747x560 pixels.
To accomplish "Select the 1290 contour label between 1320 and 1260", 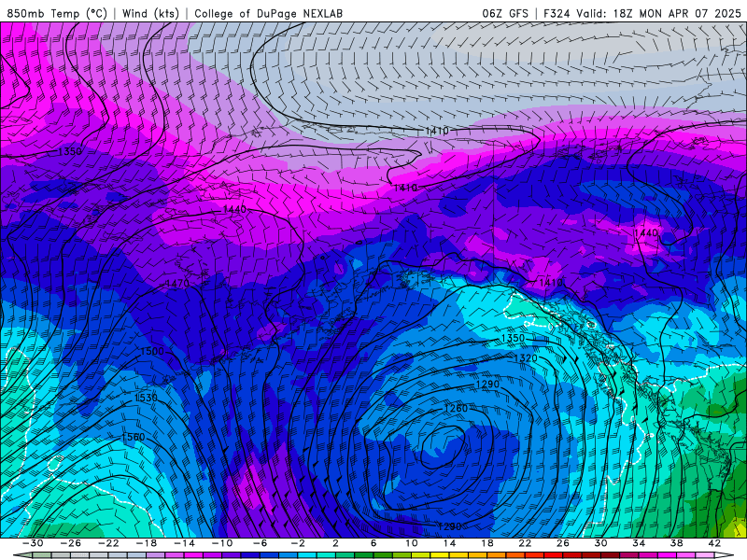I will (x=487, y=385).
